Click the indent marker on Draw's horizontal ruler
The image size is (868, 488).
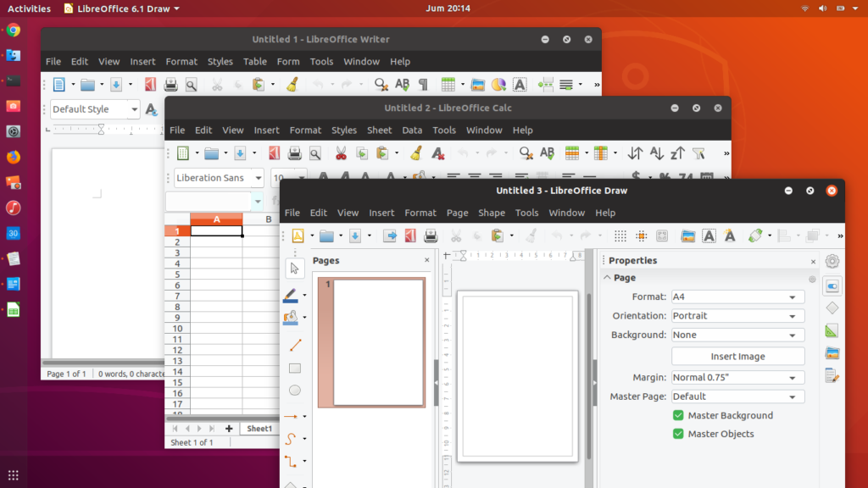[464, 256]
